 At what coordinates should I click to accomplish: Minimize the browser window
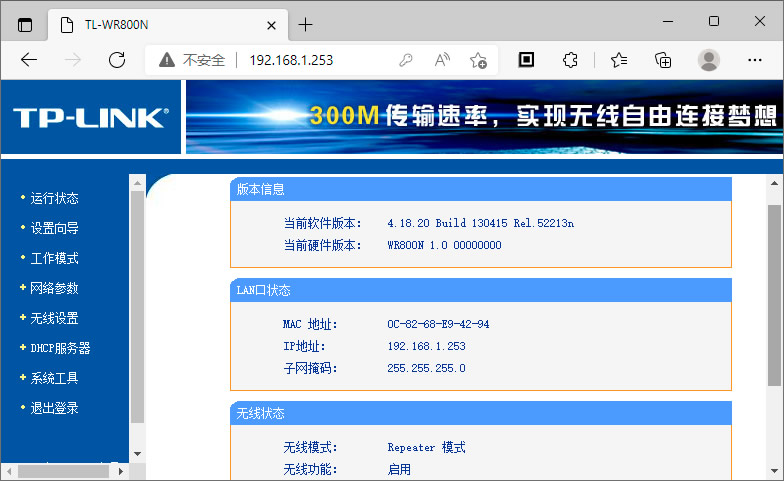668,22
